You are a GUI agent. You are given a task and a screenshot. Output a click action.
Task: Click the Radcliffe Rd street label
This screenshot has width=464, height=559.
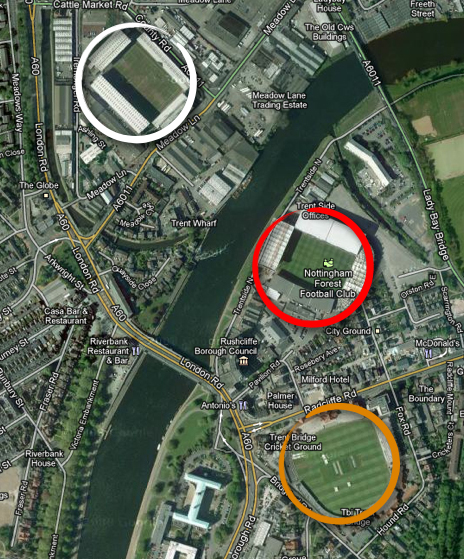pyautogui.click(x=330, y=401)
